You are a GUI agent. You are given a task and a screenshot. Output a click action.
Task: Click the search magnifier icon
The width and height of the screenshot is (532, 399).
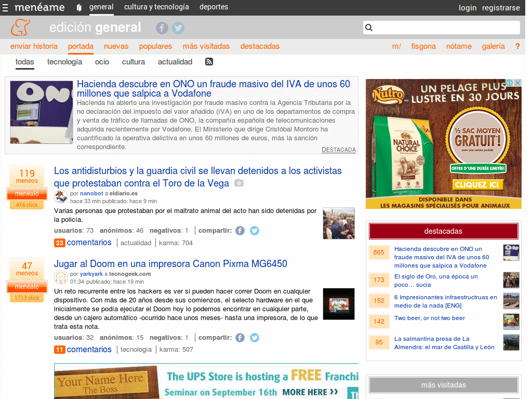point(369,28)
